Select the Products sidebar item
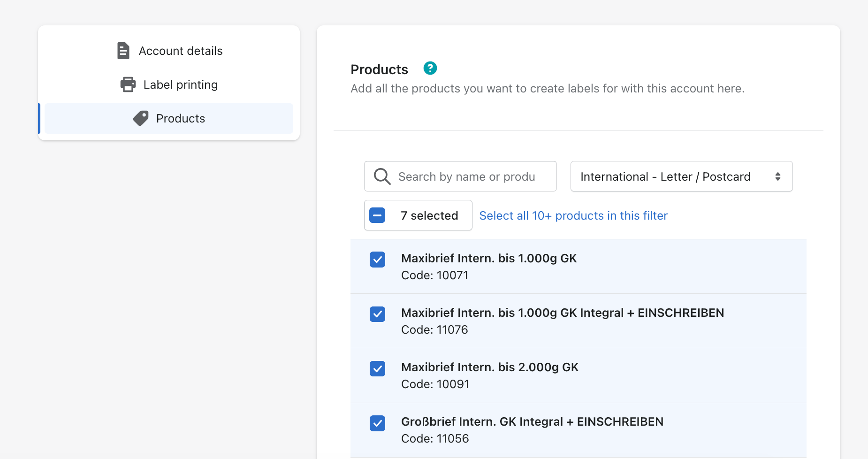868x459 pixels. click(169, 118)
